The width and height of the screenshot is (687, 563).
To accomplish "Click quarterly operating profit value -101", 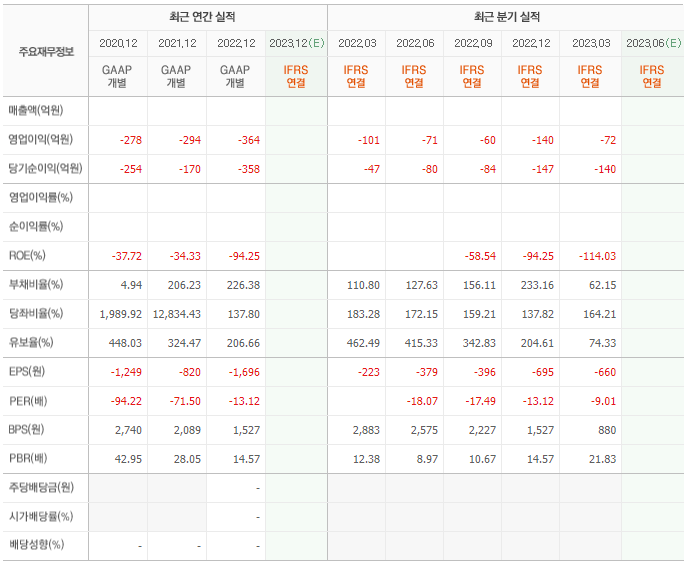I will coord(368,140).
